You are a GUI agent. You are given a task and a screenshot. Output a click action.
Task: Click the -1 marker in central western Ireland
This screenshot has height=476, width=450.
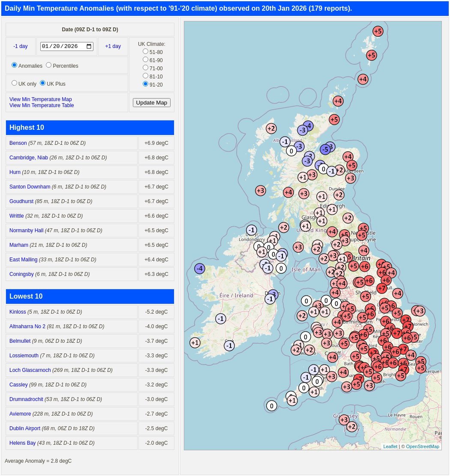click(x=221, y=319)
